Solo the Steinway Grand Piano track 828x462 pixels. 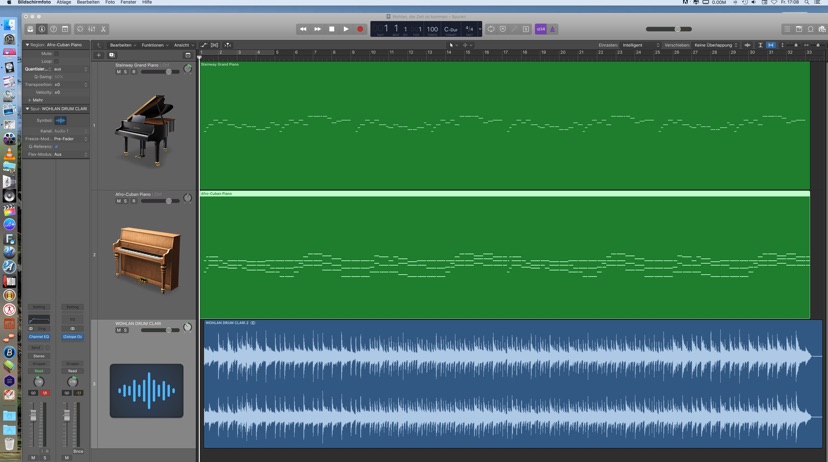(x=125, y=72)
